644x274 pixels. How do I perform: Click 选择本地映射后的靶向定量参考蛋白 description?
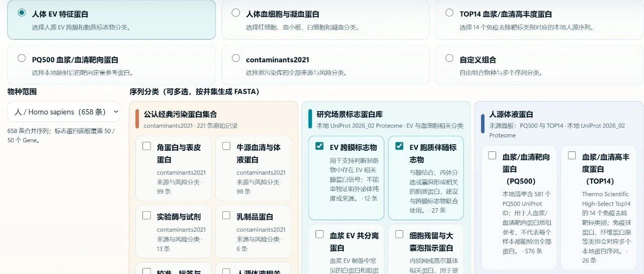[83, 72]
